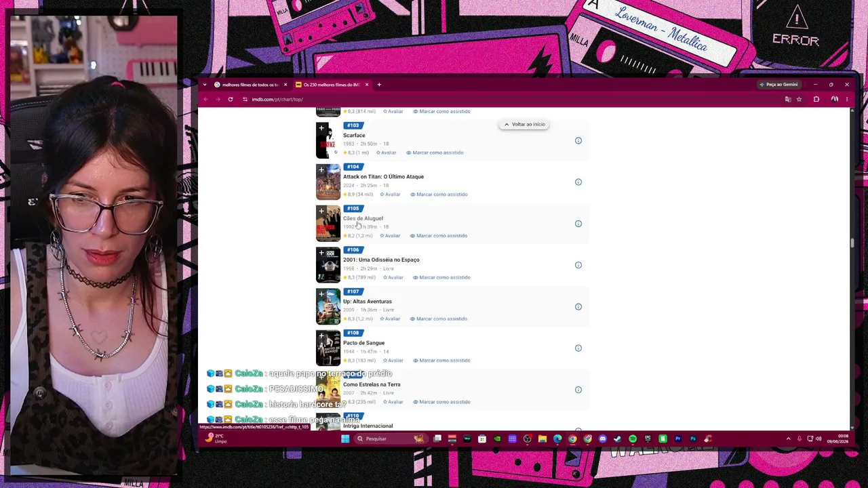Open 'Cães de Aluguel' title link
Image resolution: width=868 pixels, height=488 pixels.
(363, 219)
